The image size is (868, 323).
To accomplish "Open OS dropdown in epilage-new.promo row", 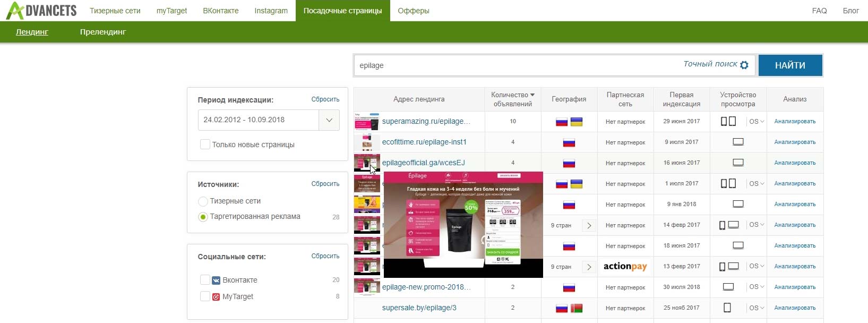I will [757, 287].
